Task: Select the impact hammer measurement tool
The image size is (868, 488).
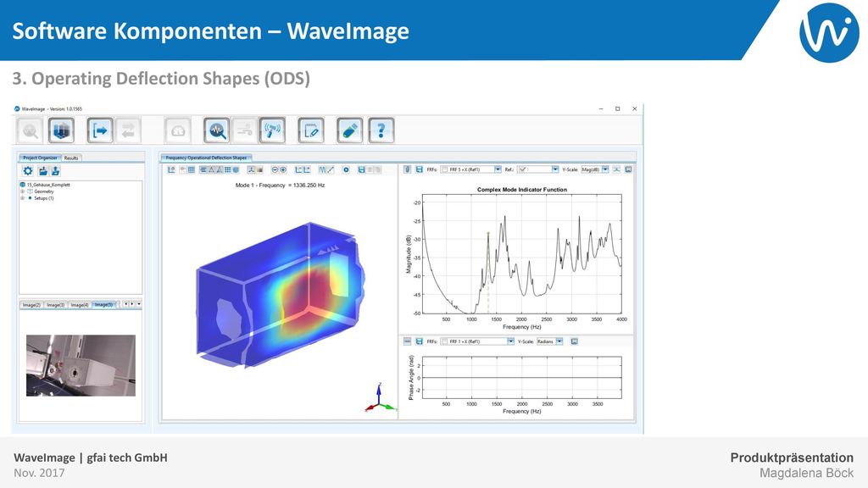Action: [x=272, y=130]
